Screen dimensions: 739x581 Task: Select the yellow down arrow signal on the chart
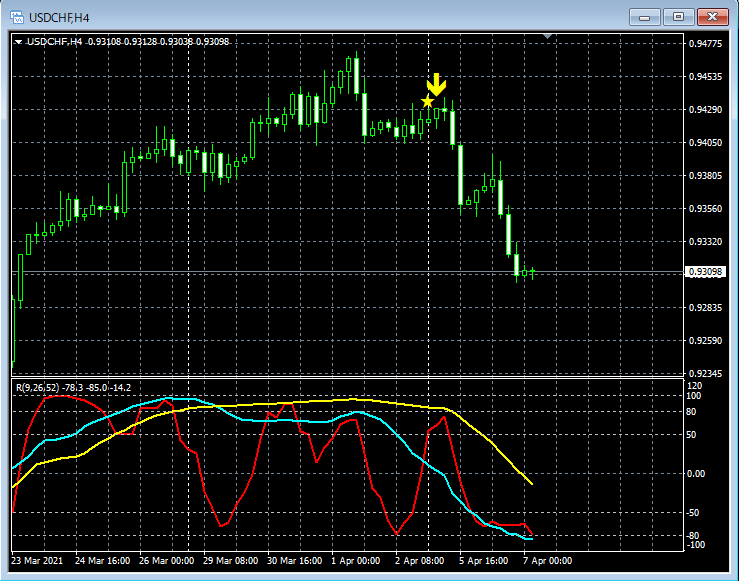[x=436, y=84]
